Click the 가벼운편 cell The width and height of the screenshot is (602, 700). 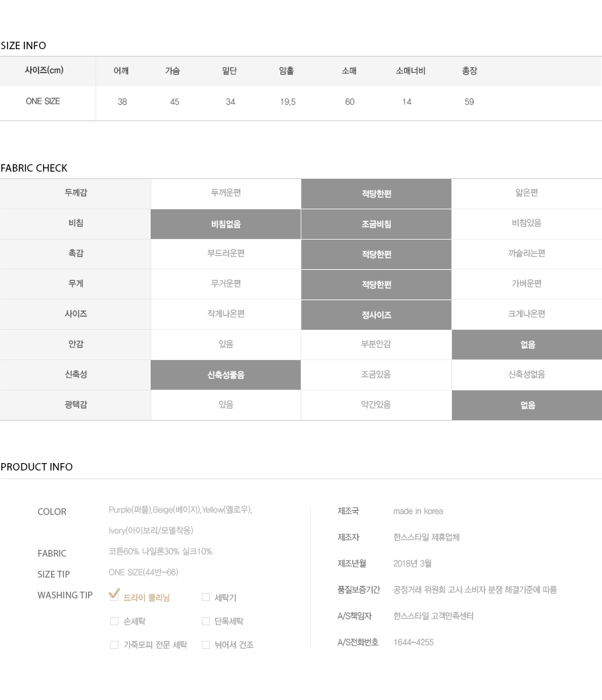pyautogui.click(x=527, y=283)
